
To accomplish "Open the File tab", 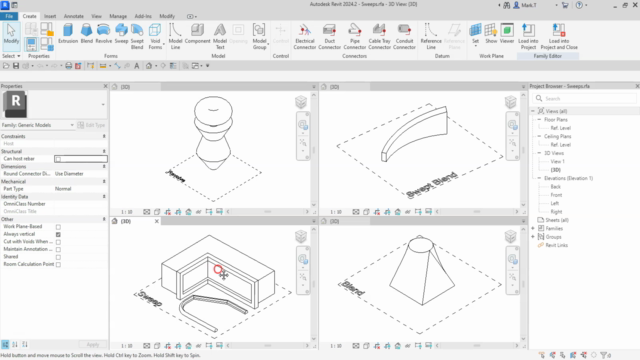I will click(9, 16).
